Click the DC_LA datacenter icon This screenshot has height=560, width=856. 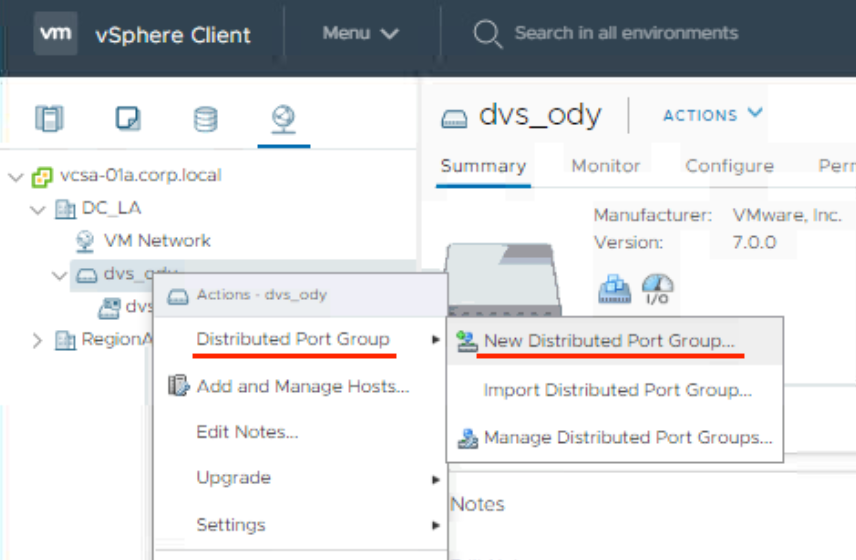pos(66,209)
